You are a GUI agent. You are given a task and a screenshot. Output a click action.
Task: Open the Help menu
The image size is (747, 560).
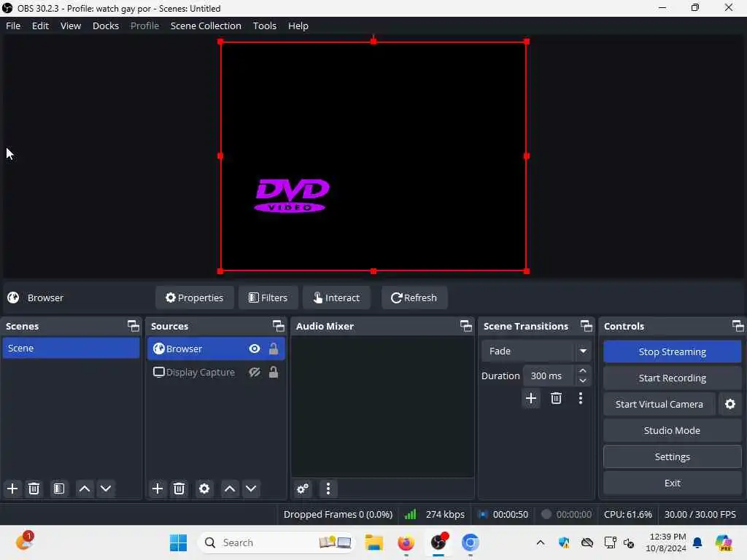click(298, 26)
